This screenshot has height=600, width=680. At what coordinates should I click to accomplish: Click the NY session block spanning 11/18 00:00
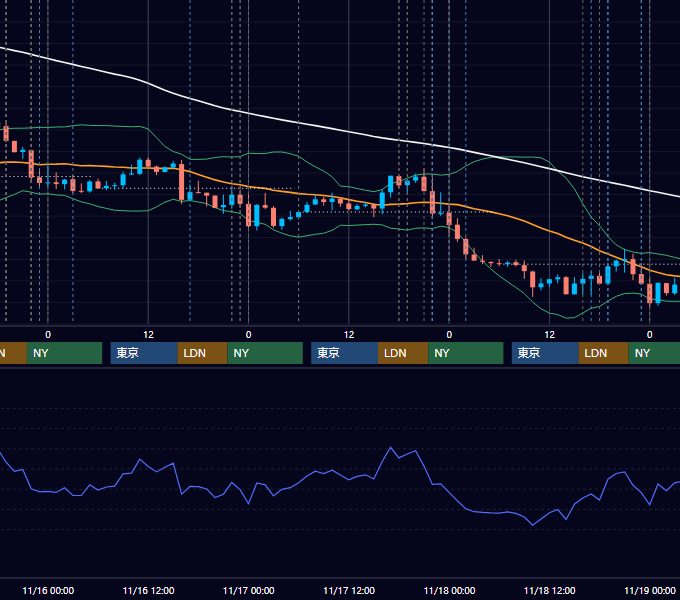tap(466, 353)
